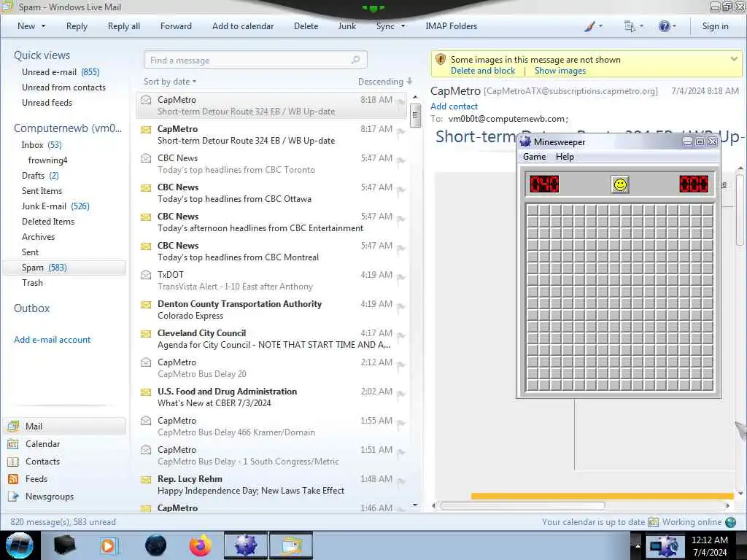This screenshot has width=747, height=560.
Task: Click the blue Help question mark icon
Action: 664,26
